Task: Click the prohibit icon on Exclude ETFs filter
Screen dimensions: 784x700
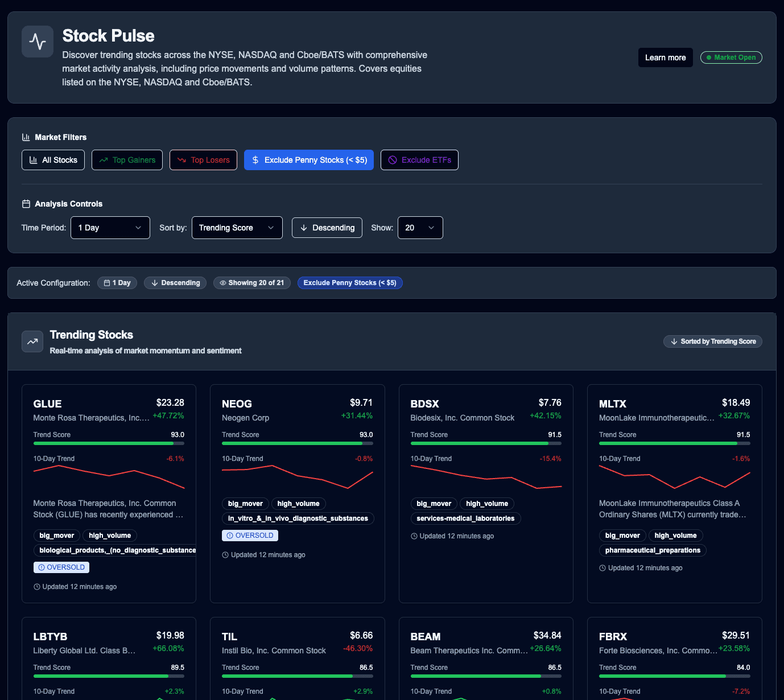Action: click(393, 160)
